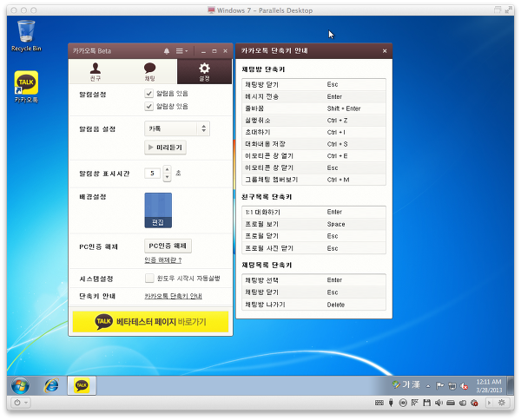Open the 친구 (friends) tab
The width and height of the screenshot is (521, 420).
click(96, 72)
